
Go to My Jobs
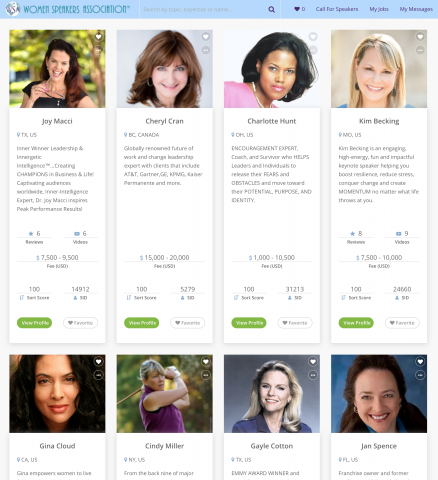[x=379, y=9]
